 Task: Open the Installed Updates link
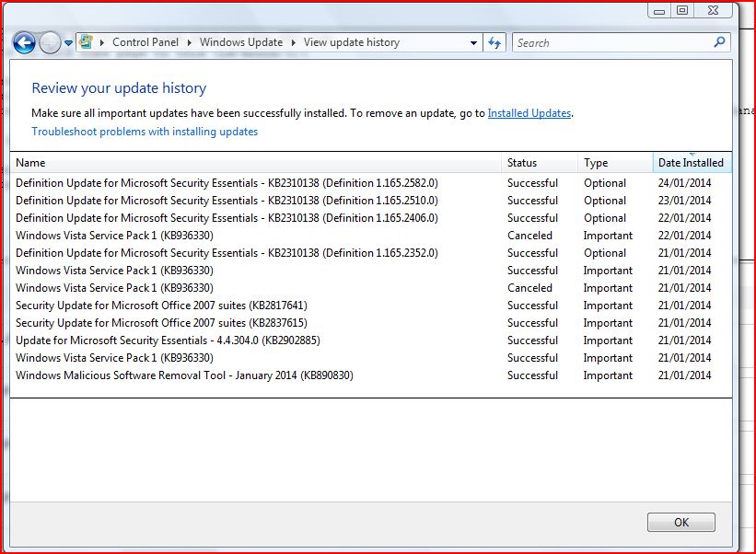point(529,113)
